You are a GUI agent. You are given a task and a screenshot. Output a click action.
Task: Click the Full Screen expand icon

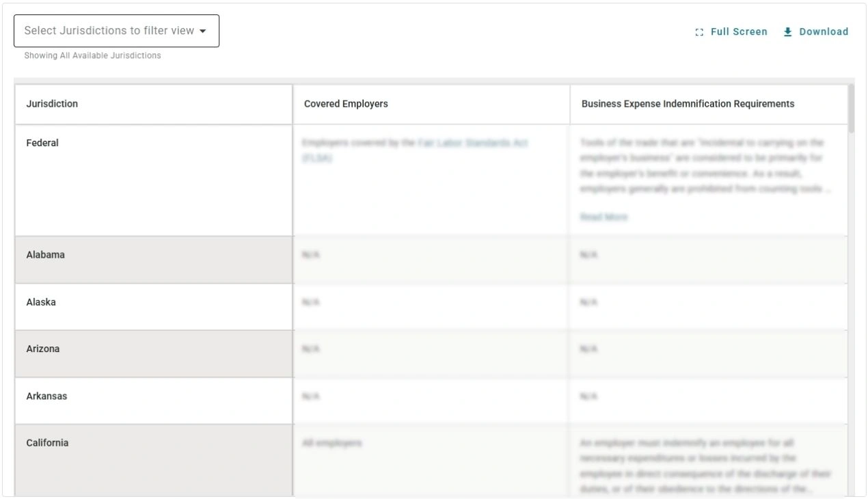click(x=698, y=31)
